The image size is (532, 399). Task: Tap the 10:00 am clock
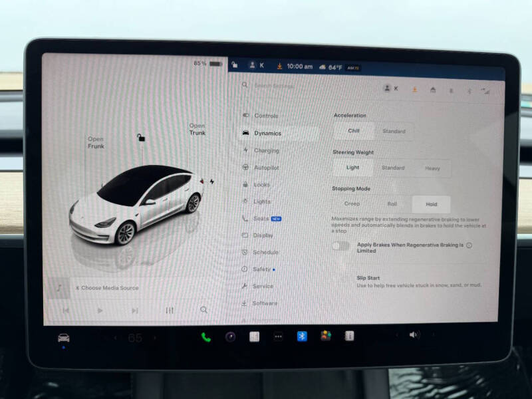point(300,66)
